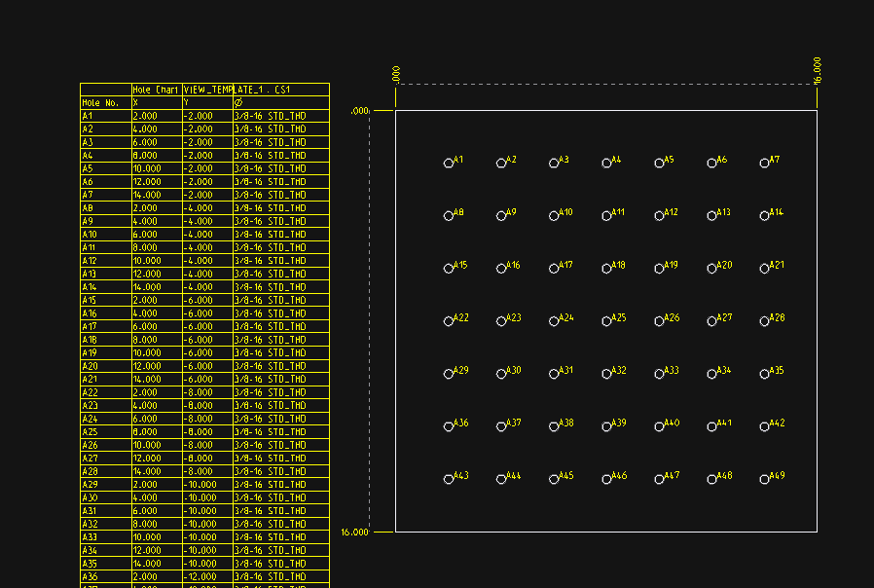
Task: Click the Ø diameter column header
Action: pyautogui.click(x=237, y=101)
